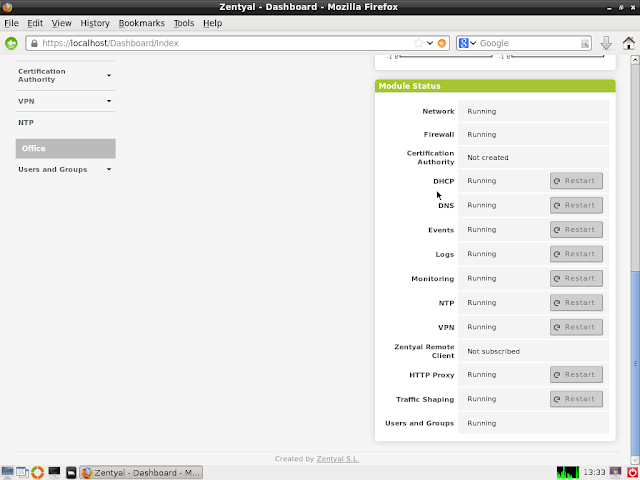The height and width of the screenshot is (480, 640).
Task: Go to the Firefox home page icon
Action: (629, 43)
